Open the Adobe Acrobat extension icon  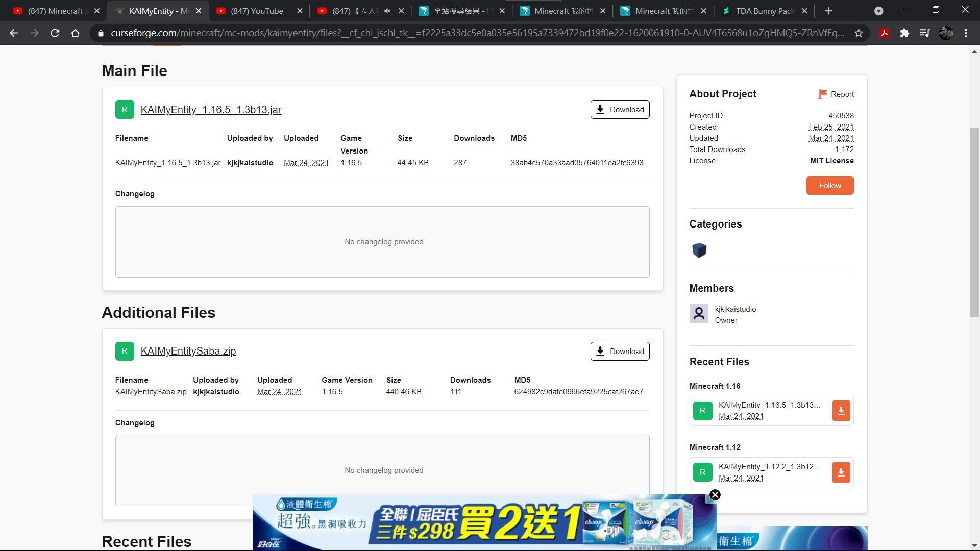884,33
